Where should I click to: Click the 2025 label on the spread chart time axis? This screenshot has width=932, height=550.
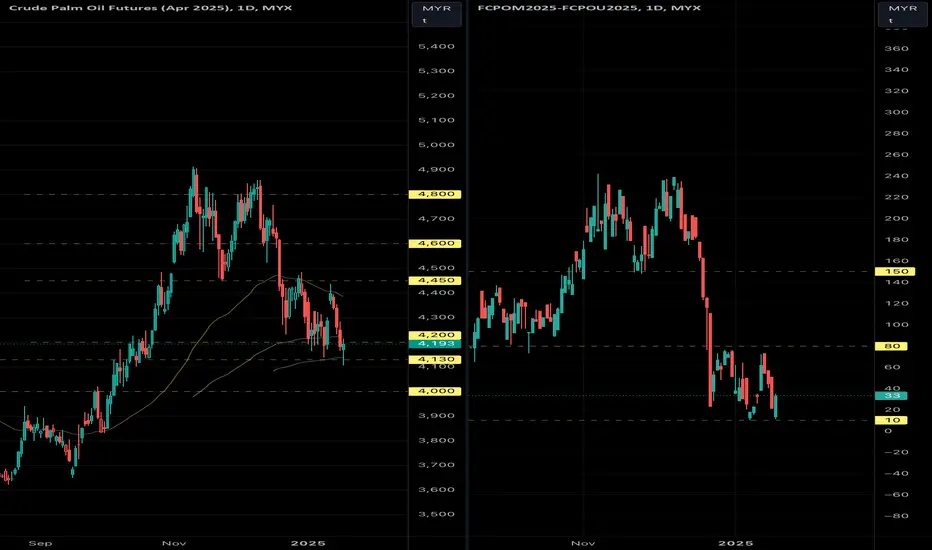(736, 543)
